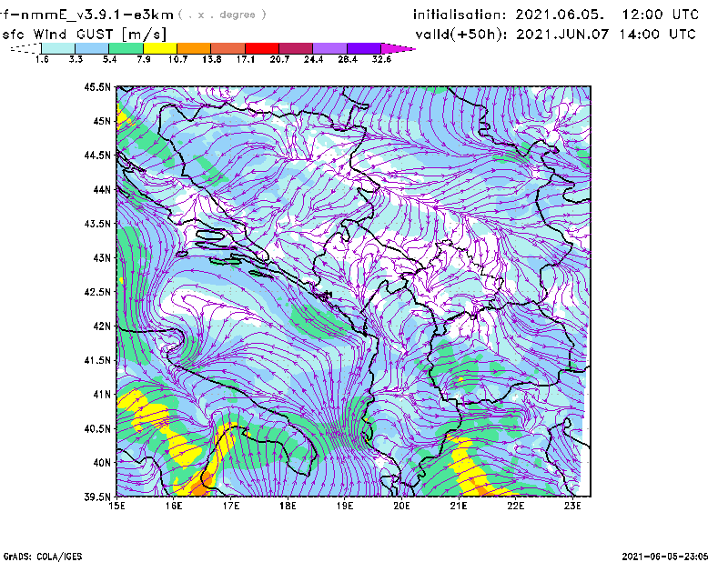Click the 'valid(+50h):' label
The image size is (728, 562).
461,35
